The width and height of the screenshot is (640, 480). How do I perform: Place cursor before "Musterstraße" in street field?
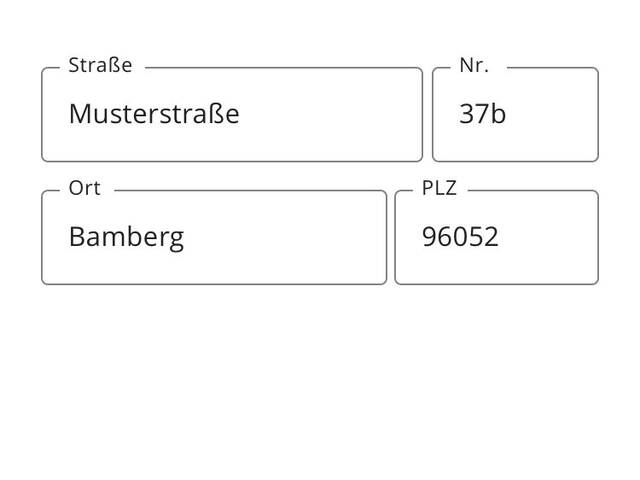coord(68,114)
